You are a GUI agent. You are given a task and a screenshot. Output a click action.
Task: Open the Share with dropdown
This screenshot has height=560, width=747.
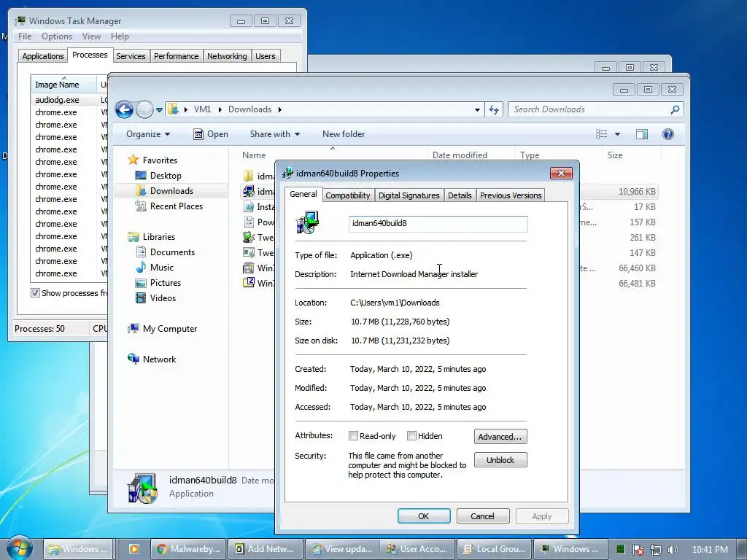275,134
